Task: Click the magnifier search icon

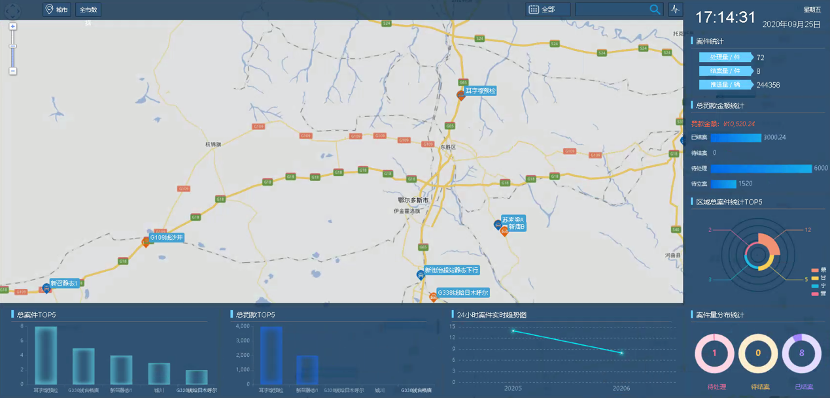Action: 655,9
